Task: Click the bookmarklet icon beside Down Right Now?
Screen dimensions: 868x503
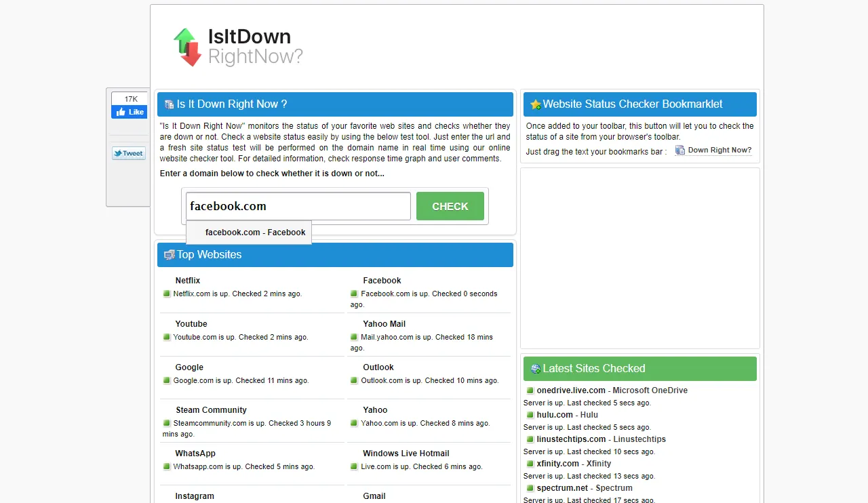Action: [680, 150]
